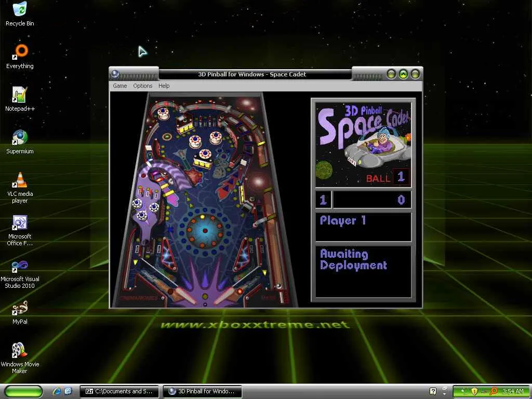Select the Notepad++ desktop shortcut

point(20,99)
